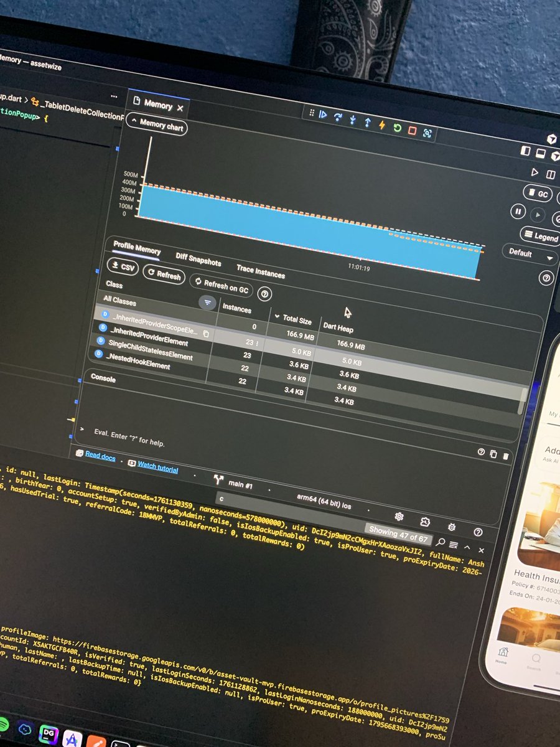Close the Memory editor tab
The height and width of the screenshot is (747, 560).
[x=180, y=108]
